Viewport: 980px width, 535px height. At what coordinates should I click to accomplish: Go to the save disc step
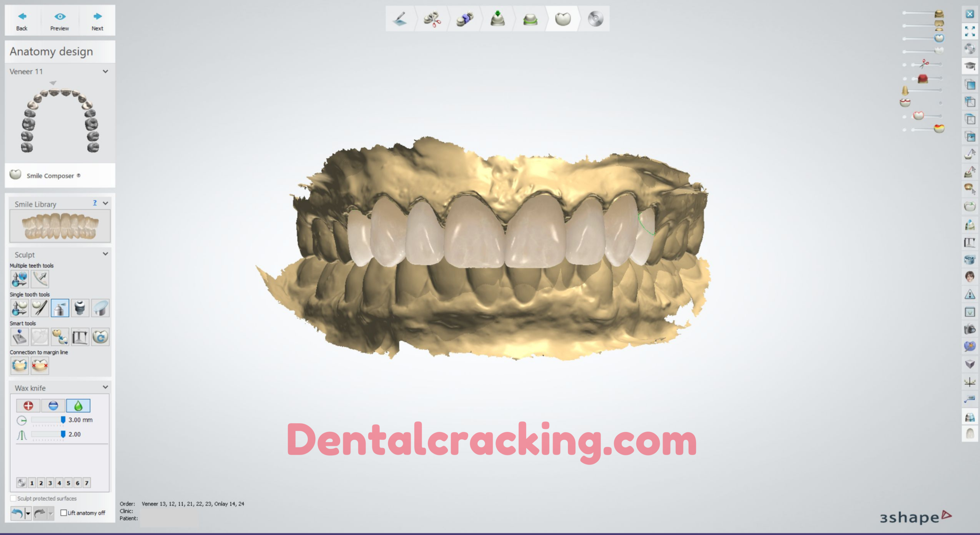click(x=595, y=19)
